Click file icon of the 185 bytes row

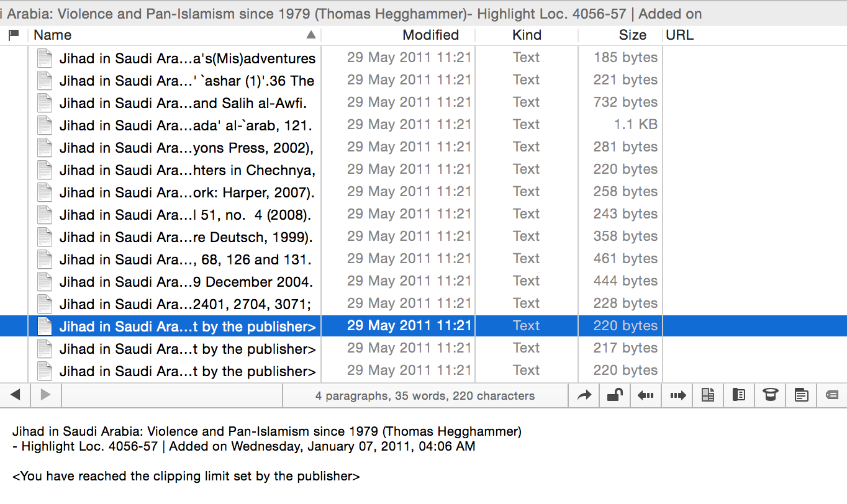click(44, 58)
